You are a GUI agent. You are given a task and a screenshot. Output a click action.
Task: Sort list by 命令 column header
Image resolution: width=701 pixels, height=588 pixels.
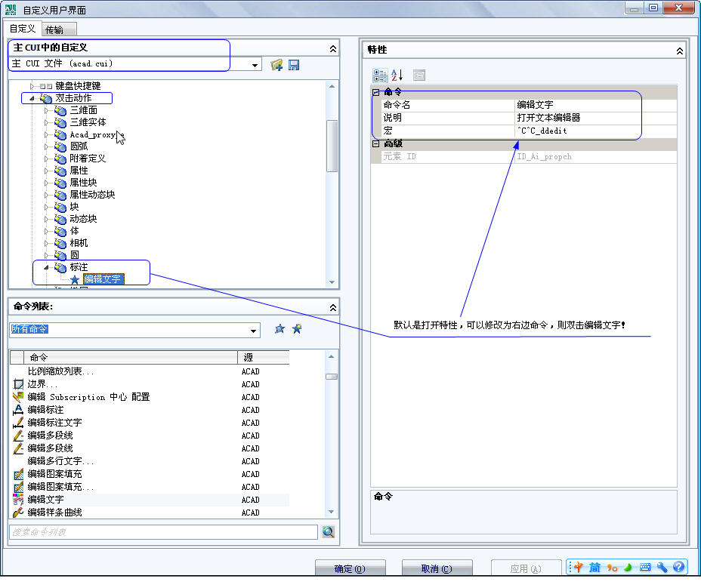coord(131,358)
